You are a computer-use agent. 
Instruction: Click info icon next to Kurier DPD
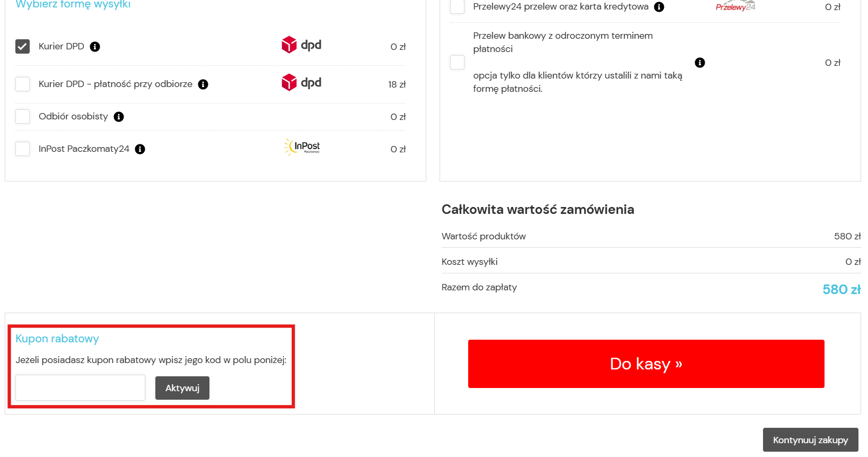click(x=95, y=47)
